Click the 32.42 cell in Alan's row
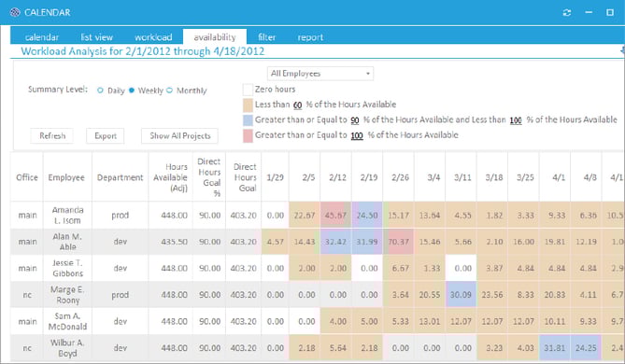The height and width of the screenshot is (364, 625). click(x=335, y=242)
